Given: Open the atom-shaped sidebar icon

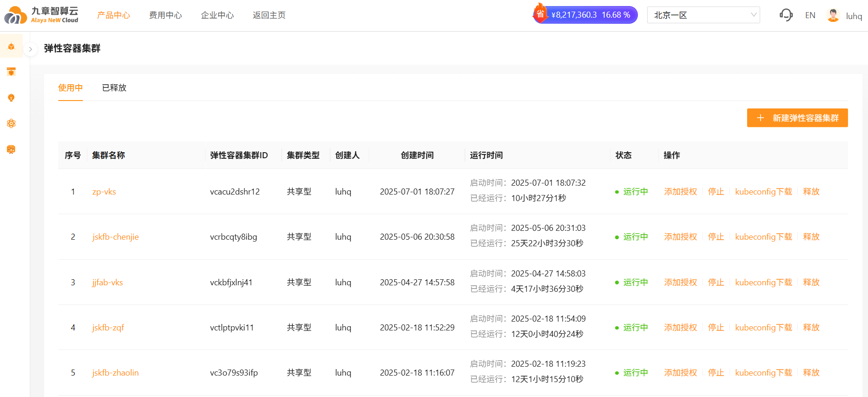Looking at the screenshot, I should pyautogui.click(x=11, y=123).
